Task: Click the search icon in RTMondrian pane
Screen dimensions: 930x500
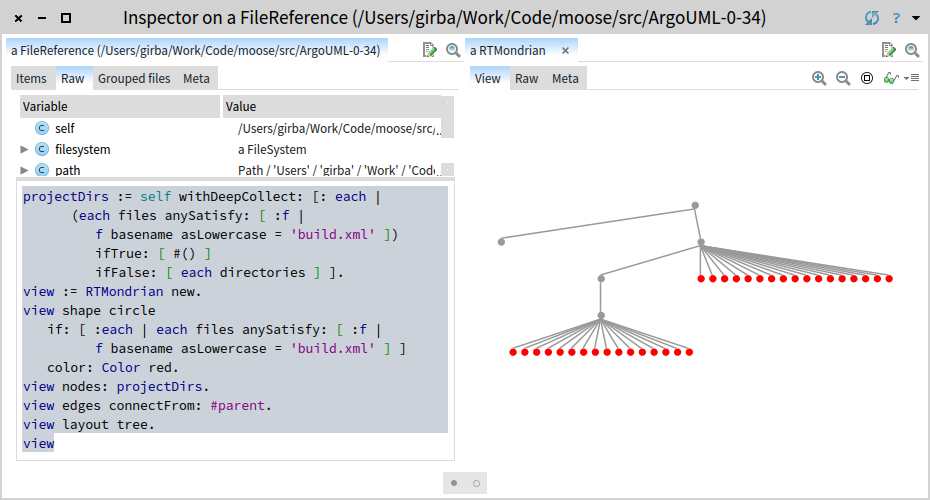Action: [912, 50]
